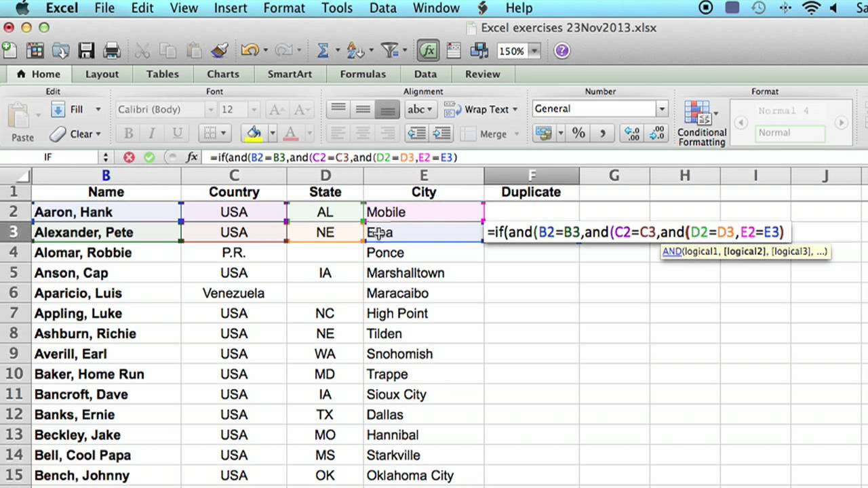Image resolution: width=868 pixels, height=488 pixels.
Task: Increase indent in Alignment group
Action: point(441,134)
